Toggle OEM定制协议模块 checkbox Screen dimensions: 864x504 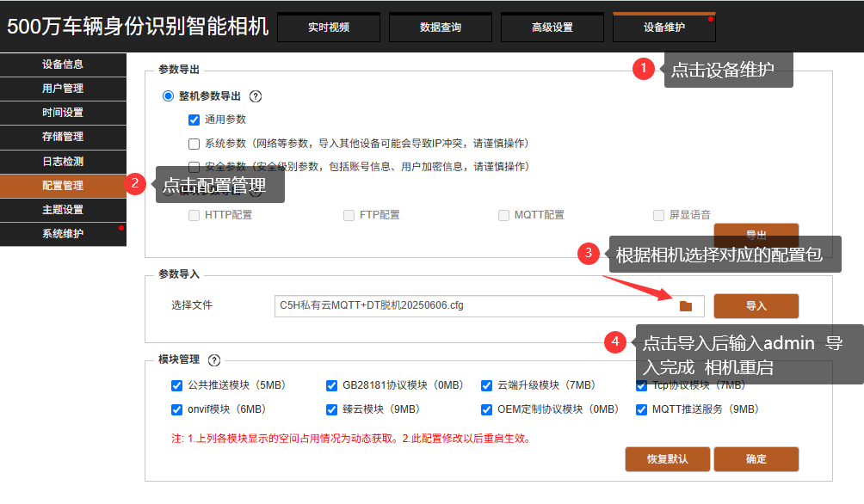(x=486, y=409)
